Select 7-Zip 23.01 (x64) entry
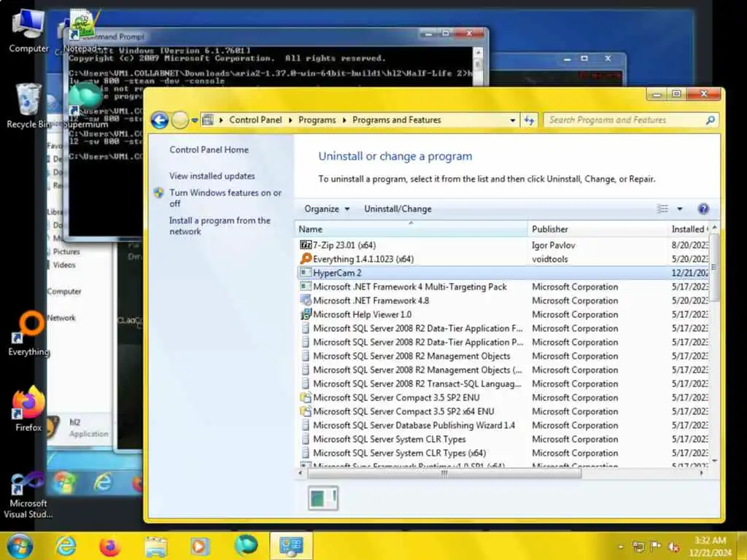The width and height of the screenshot is (747, 560). coord(503,245)
